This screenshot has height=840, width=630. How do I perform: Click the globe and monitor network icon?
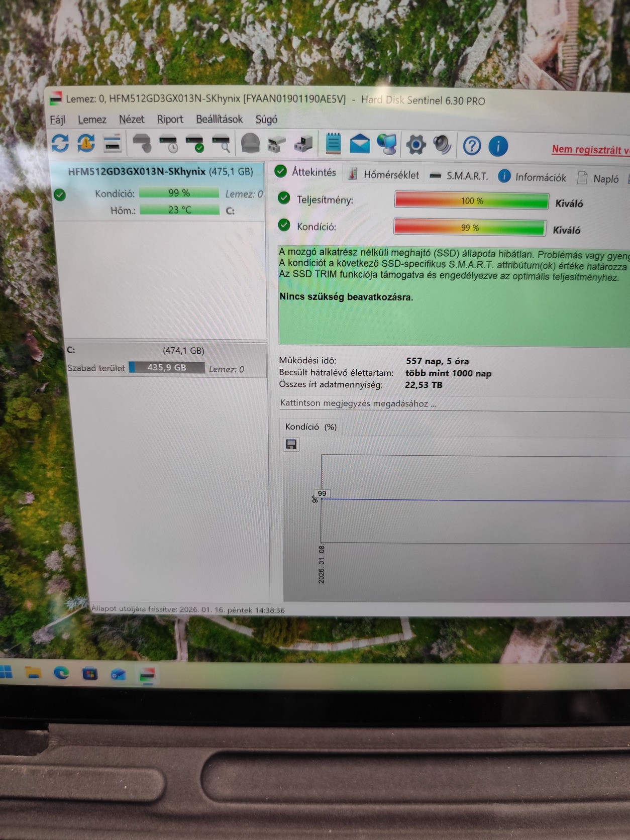pos(387,145)
